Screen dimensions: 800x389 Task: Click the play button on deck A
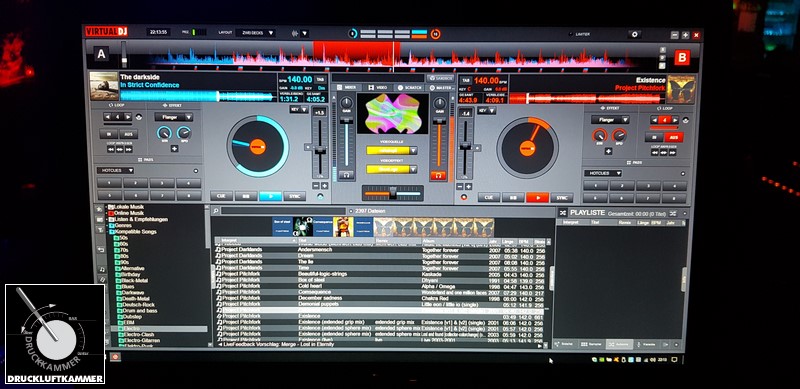(x=270, y=196)
